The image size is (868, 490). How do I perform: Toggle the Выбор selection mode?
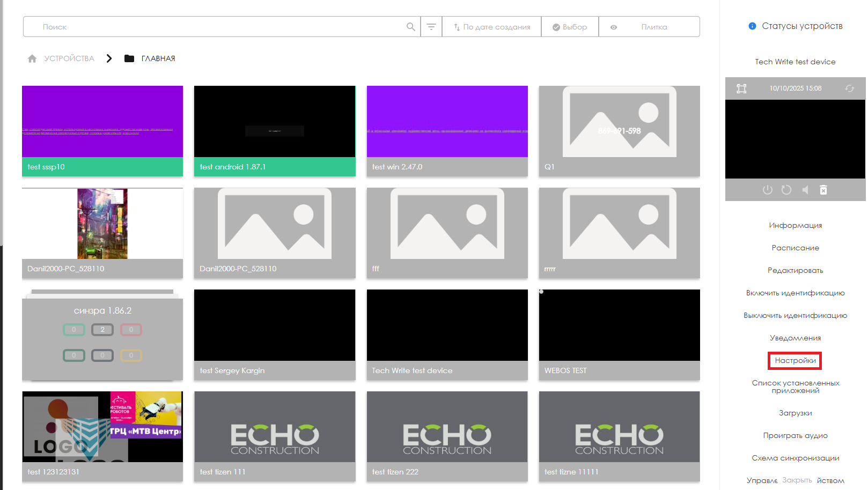[570, 27]
